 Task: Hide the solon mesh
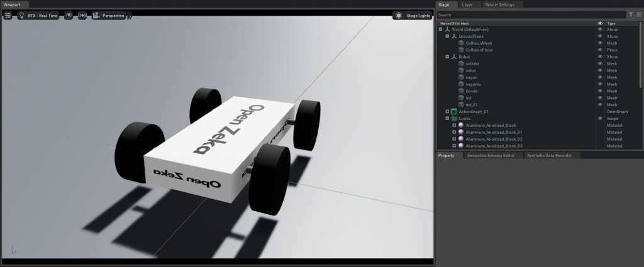[600, 70]
